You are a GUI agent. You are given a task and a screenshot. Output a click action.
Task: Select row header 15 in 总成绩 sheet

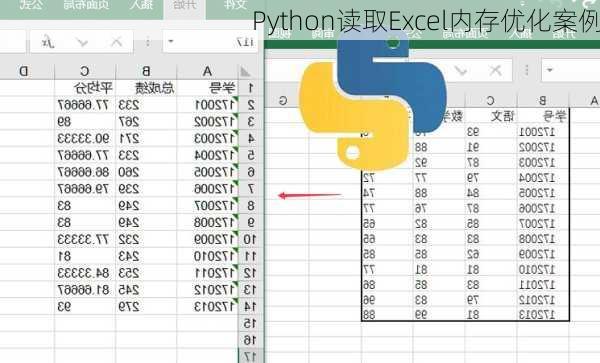tap(250, 324)
